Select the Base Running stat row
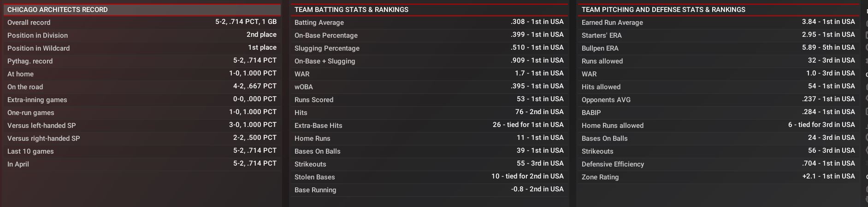The width and height of the screenshot is (868, 207). (429, 190)
